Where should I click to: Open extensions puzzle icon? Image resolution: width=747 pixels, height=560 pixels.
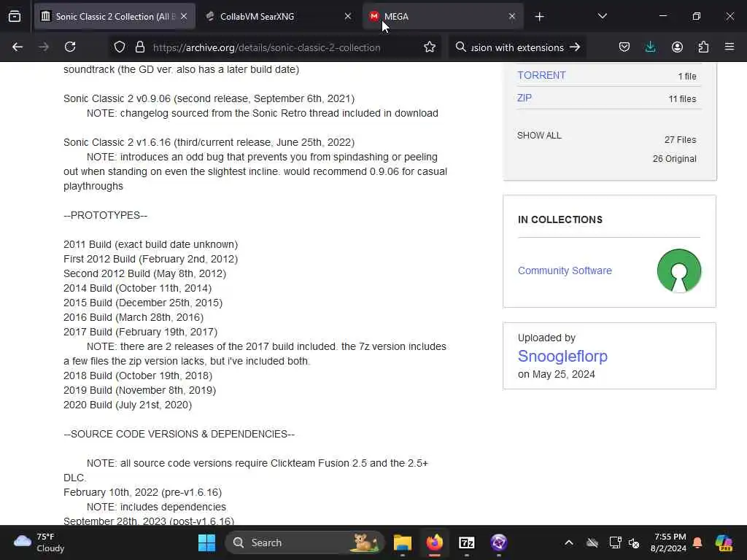[x=703, y=47]
